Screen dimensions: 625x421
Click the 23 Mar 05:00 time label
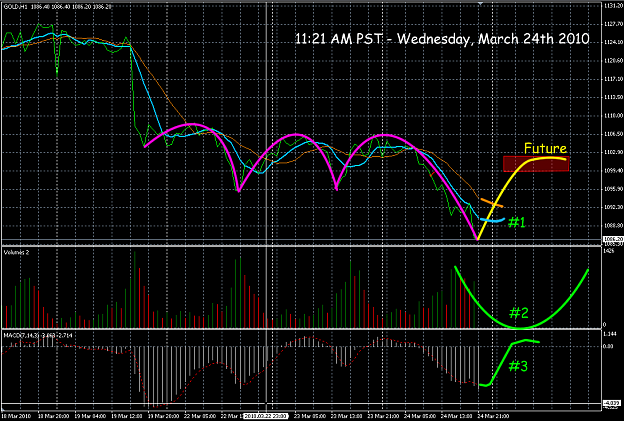(x=310, y=416)
